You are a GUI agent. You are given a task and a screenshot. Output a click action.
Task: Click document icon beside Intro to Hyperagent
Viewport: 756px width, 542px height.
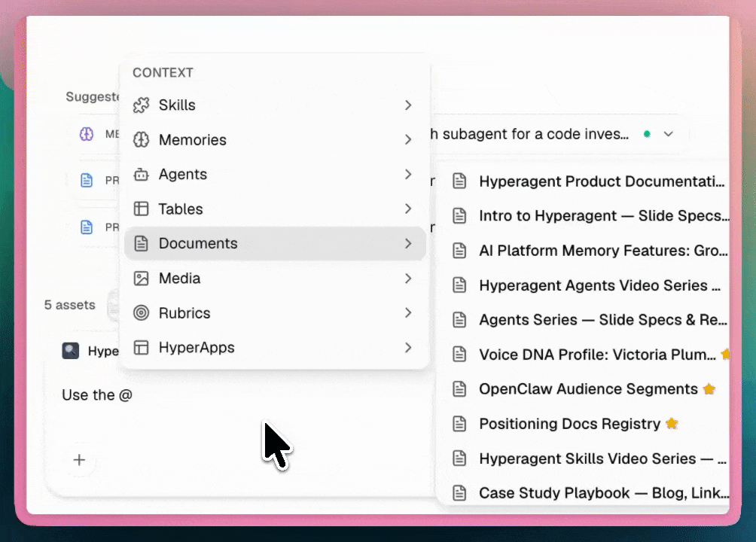(459, 215)
